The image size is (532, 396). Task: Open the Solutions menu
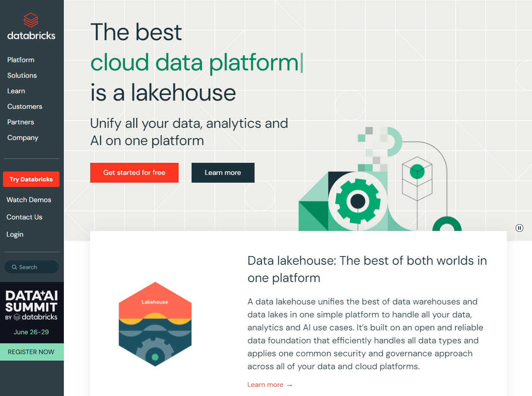point(22,76)
